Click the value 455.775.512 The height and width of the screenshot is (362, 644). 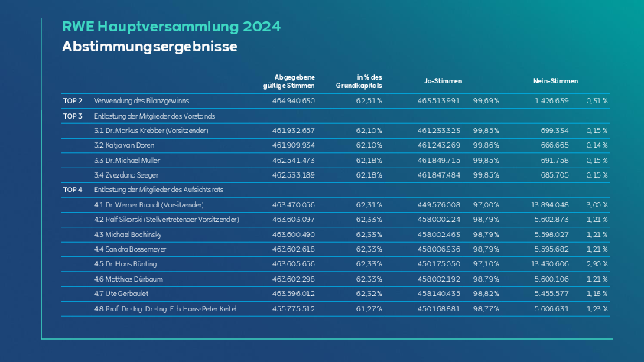(293, 309)
